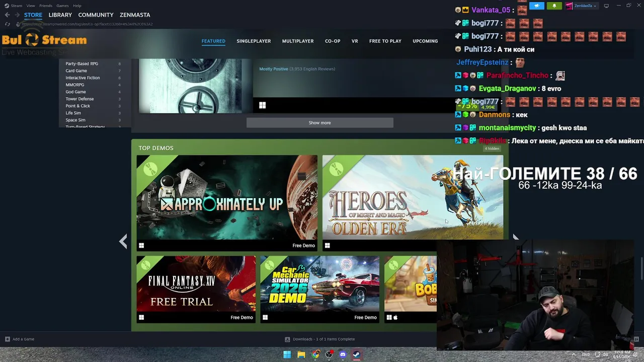Click the Show more button
644x362 pixels.
320,123
